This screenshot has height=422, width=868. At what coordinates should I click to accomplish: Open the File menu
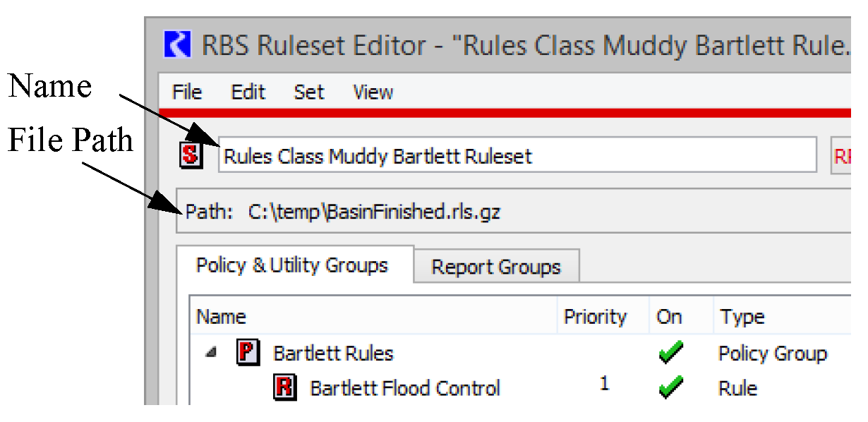[187, 92]
